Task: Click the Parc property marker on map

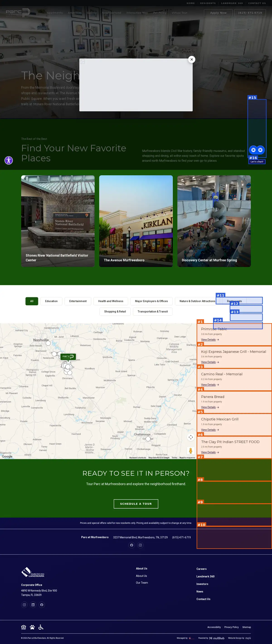Action: [68, 356]
